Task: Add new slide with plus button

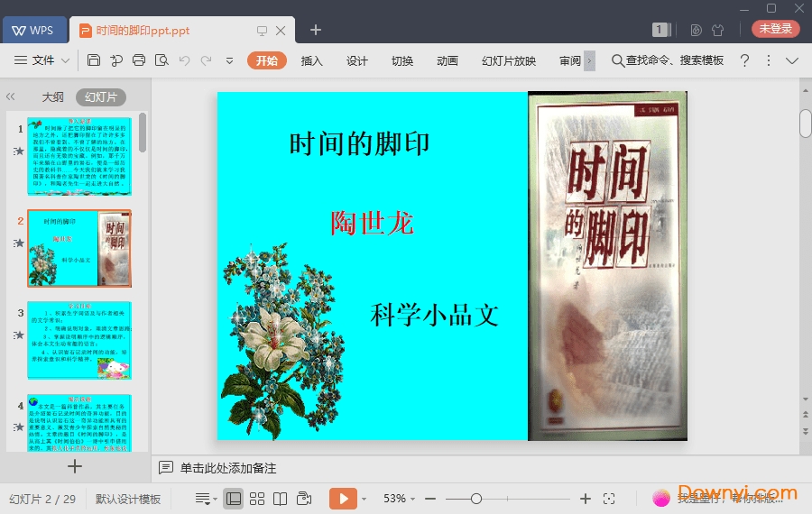Action: tap(75, 466)
